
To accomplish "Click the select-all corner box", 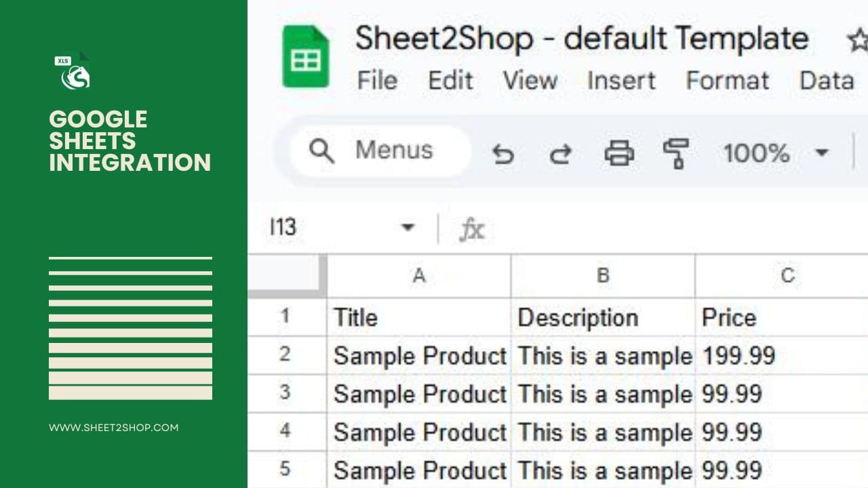I will click(x=288, y=275).
